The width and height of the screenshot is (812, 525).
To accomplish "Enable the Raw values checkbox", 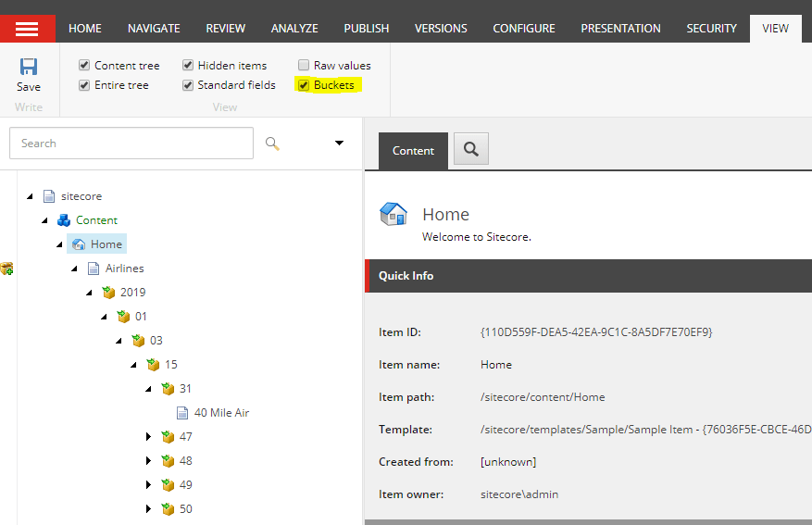I will tap(304, 65).
